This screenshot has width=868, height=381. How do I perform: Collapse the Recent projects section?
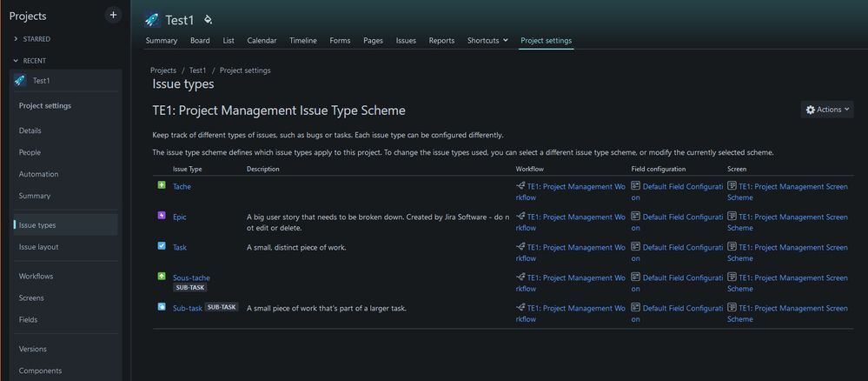click(x=17, y=61)
